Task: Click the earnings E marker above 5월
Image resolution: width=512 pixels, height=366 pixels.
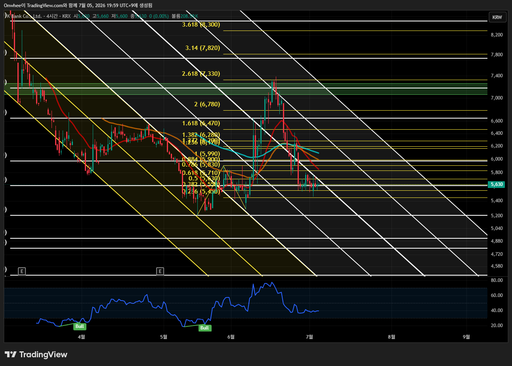Action: 160,271
